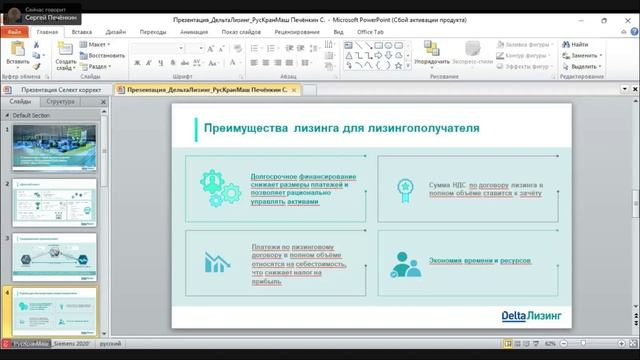Switch to slide sorter view
This screenshot has height=360, width=640.
pos(517,344)
